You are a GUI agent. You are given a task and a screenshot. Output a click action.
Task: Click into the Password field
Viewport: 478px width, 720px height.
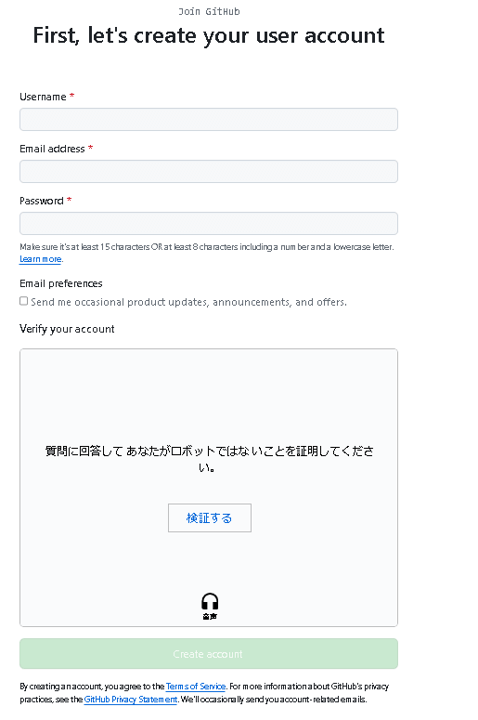(208, 224)
